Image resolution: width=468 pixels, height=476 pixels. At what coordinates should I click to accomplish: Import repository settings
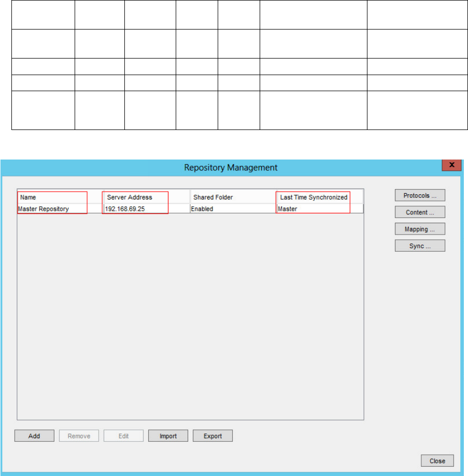[x=168, y=436]
